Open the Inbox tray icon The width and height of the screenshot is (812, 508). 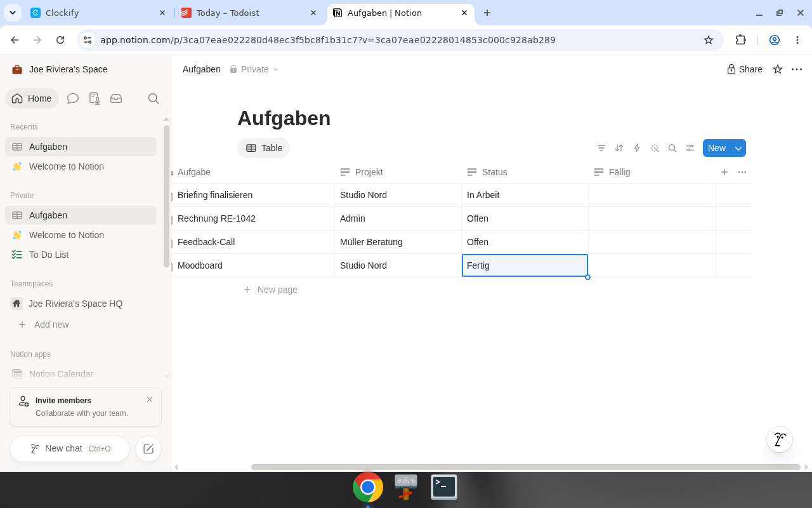point(116,98)
